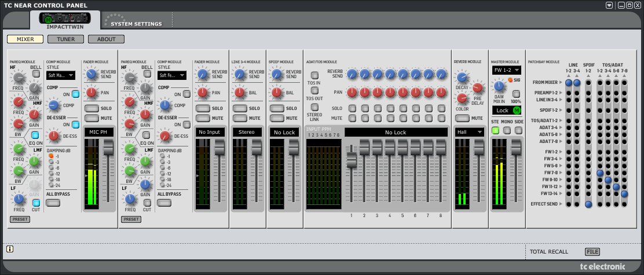The height and width of the screenshot is (275, 644).
Task: Click the COMP knob on MIC PH channel
Action: (x=53, y=105)
